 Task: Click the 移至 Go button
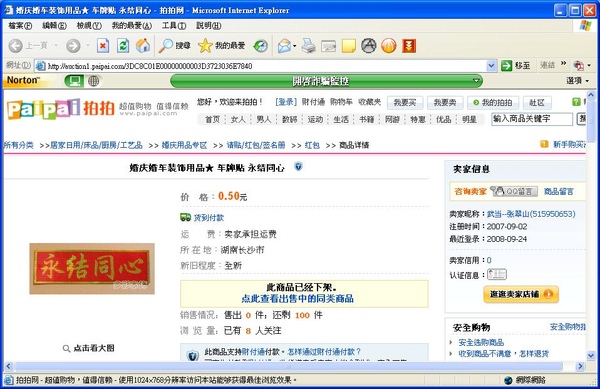click(x=516, y=66)
